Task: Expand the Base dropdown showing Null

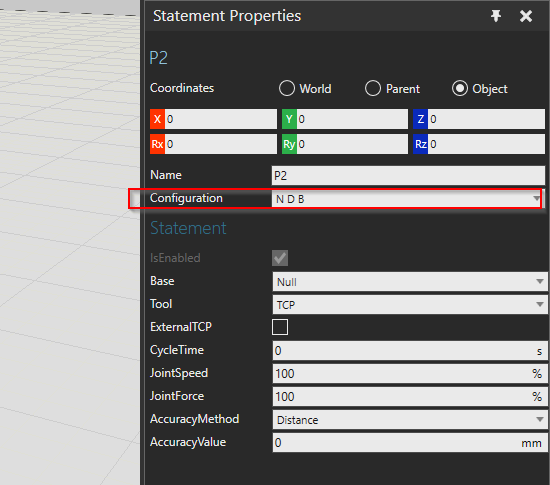Action: [410, 282]
